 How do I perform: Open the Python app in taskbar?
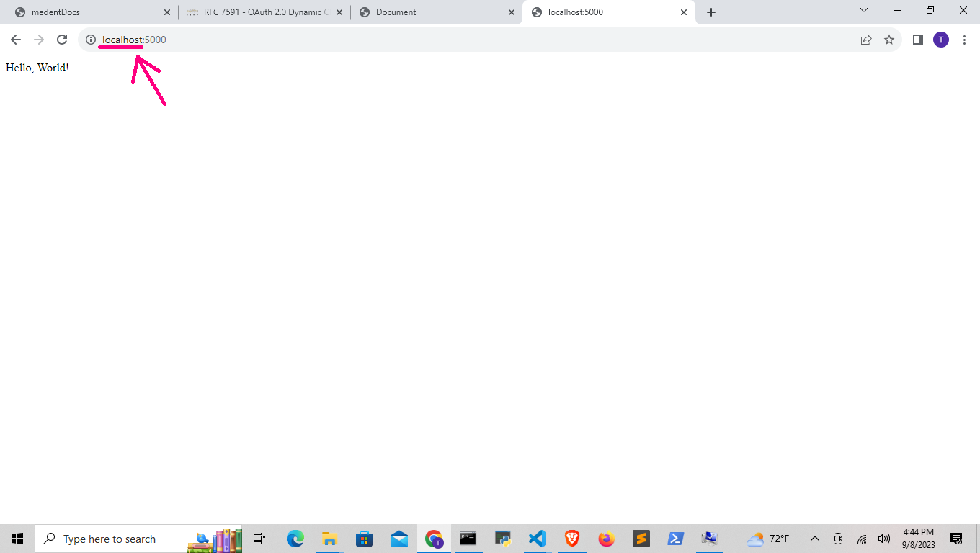point(503,539)
